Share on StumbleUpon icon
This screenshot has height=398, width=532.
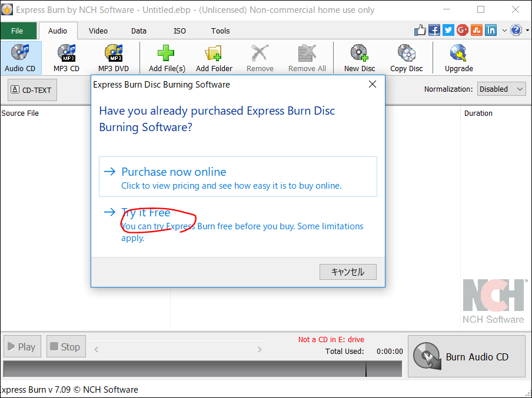[x=476, y=30]
